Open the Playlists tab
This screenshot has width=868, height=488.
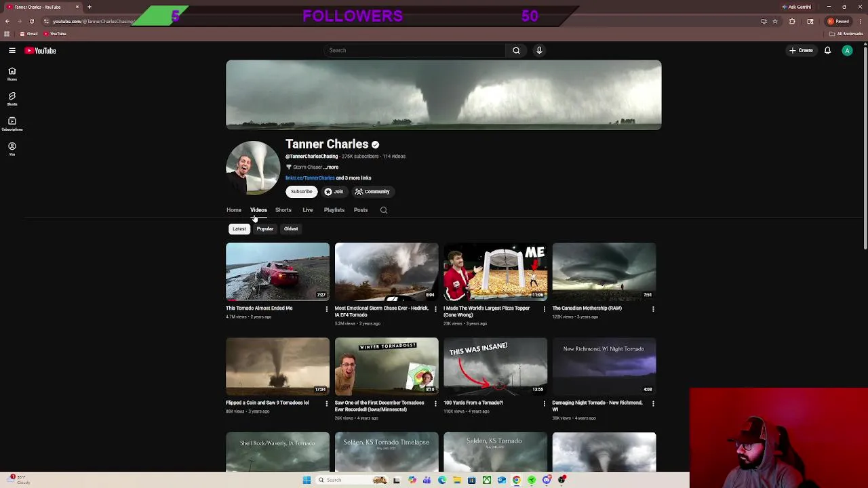334,210
